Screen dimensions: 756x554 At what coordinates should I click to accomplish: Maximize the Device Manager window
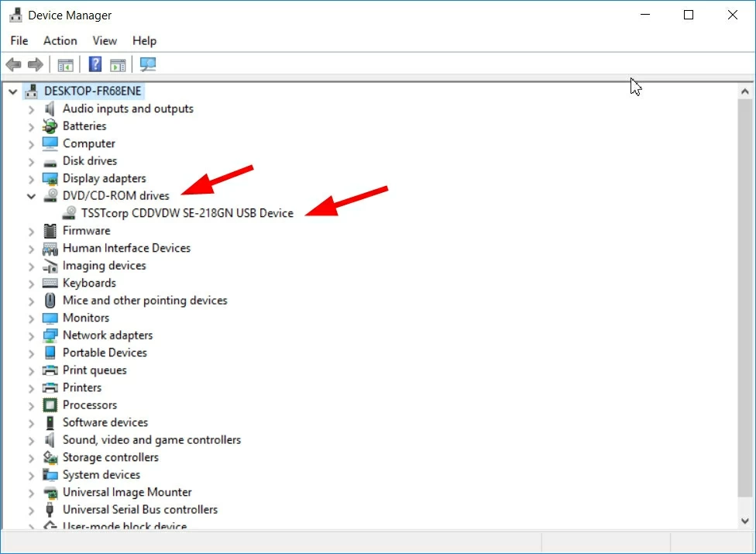[689, 15]
